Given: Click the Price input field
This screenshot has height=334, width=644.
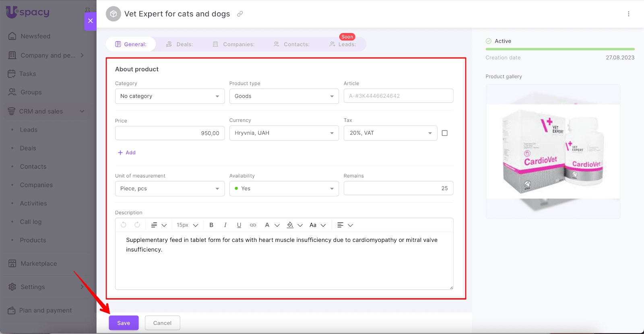Looking at the screenshot, I should tap(169, 133).
